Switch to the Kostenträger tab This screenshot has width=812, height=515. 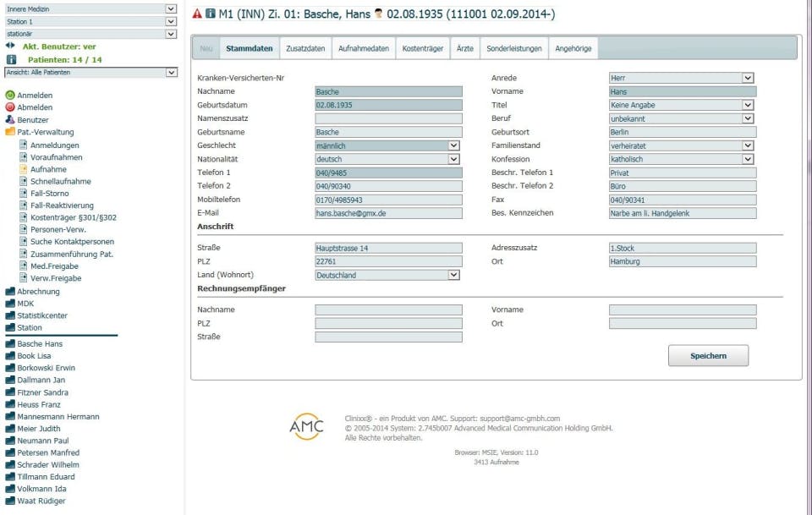click(423, 48)
